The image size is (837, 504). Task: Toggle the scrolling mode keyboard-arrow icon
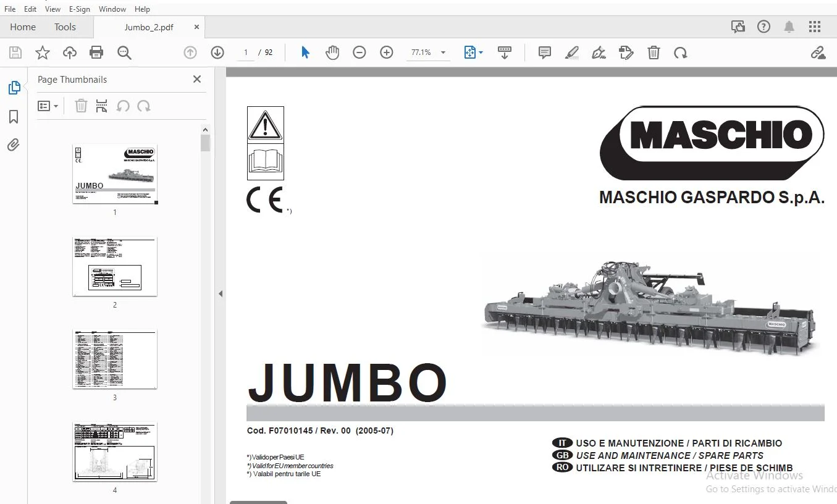[x=505, y=53]
